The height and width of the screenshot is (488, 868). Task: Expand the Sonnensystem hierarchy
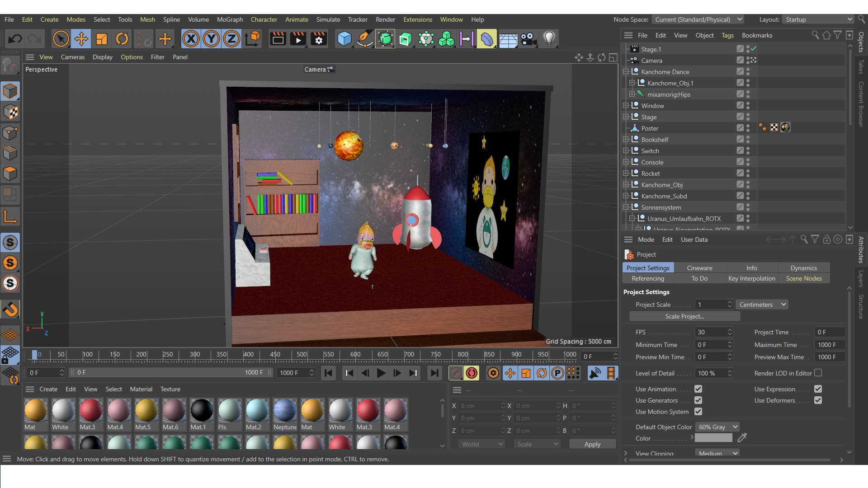tap(626, 207)
